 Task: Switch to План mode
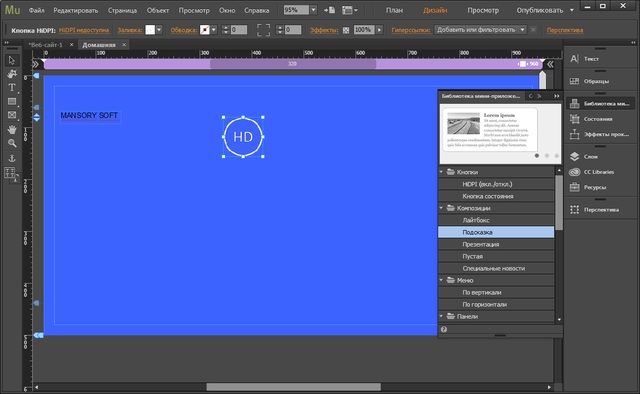pos(394,10)
